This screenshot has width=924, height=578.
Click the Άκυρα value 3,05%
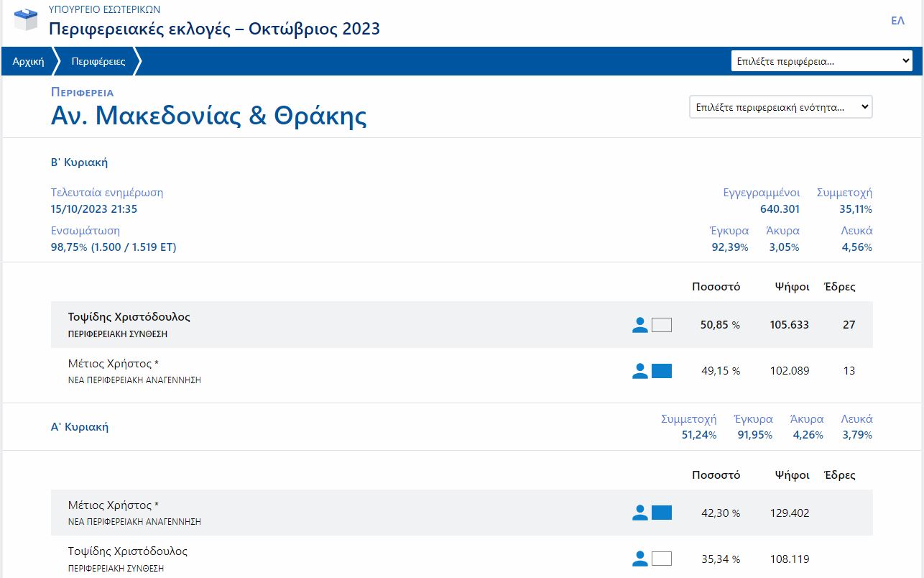[785, 247]
